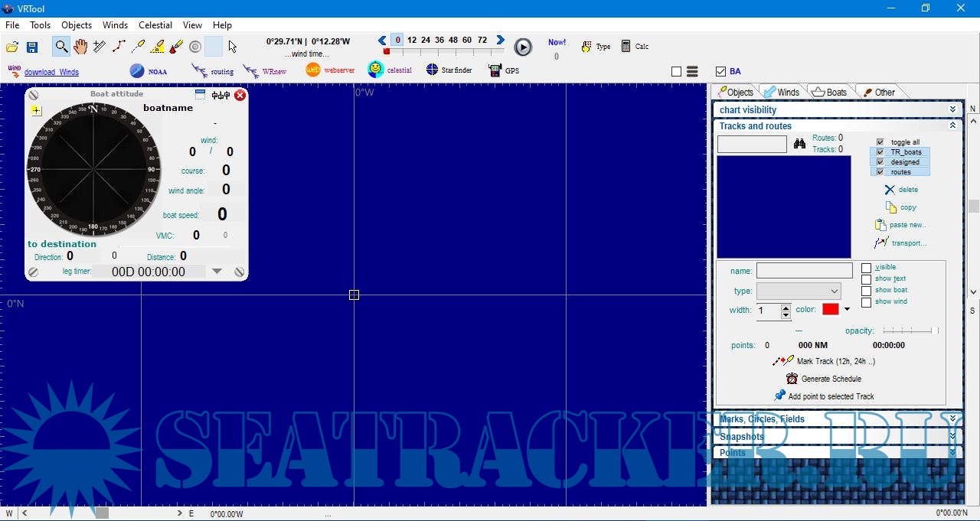Open the Calc calculator tool
Image resolution: width=980 pixels, height=521 pixels.
pos(635,47)
